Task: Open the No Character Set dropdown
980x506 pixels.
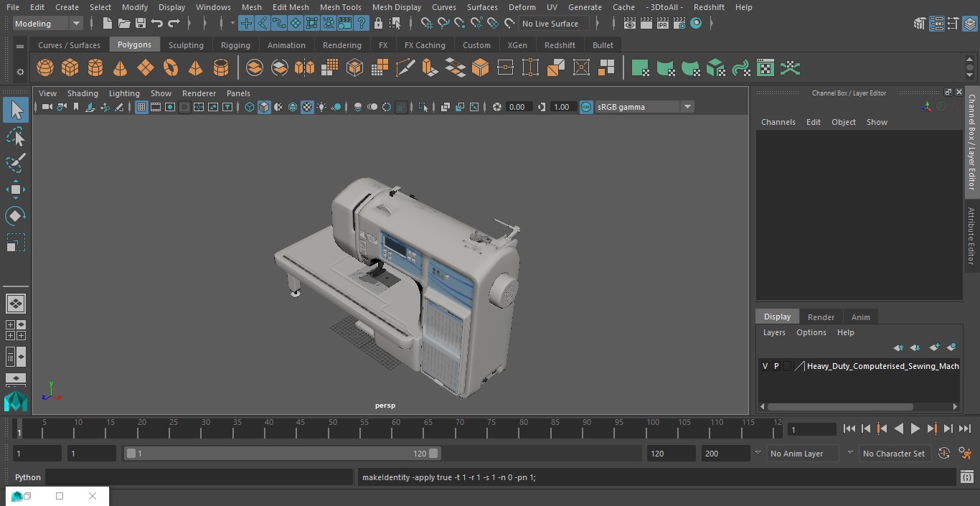Action: pyautogui.click(x=895, y=454)
